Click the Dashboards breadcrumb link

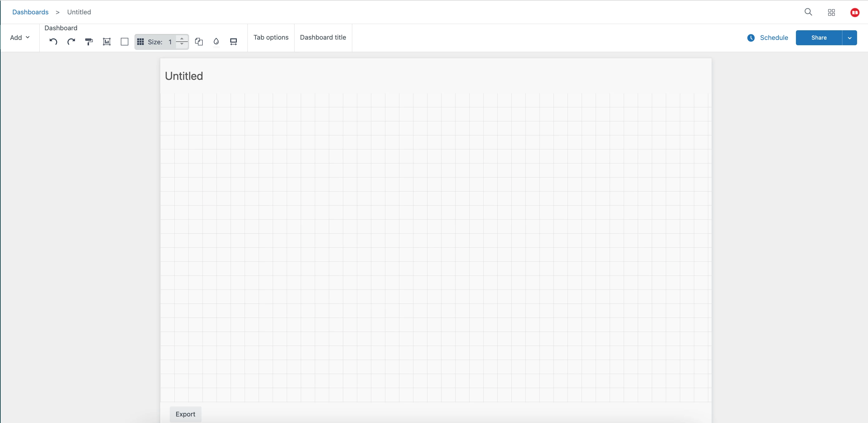coord(30,12)
